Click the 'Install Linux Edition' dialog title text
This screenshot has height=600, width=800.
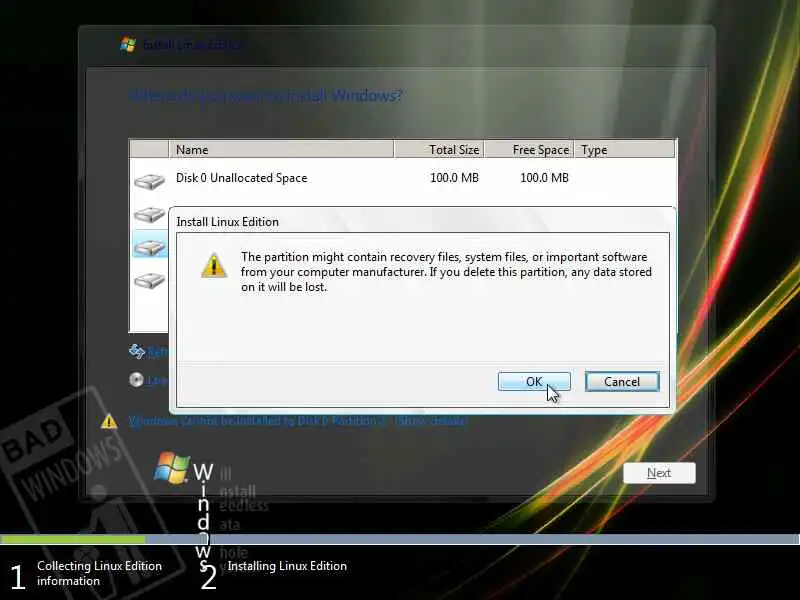228,222
